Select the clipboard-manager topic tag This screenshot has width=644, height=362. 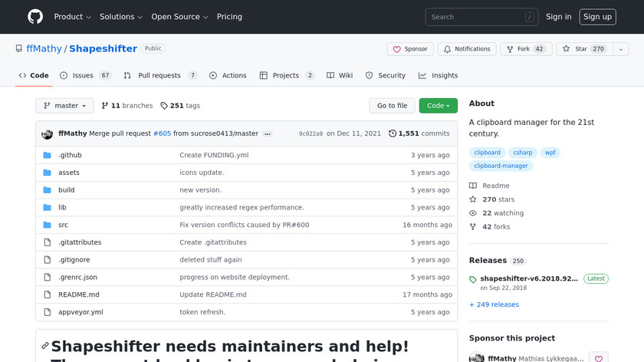(501, 166)
